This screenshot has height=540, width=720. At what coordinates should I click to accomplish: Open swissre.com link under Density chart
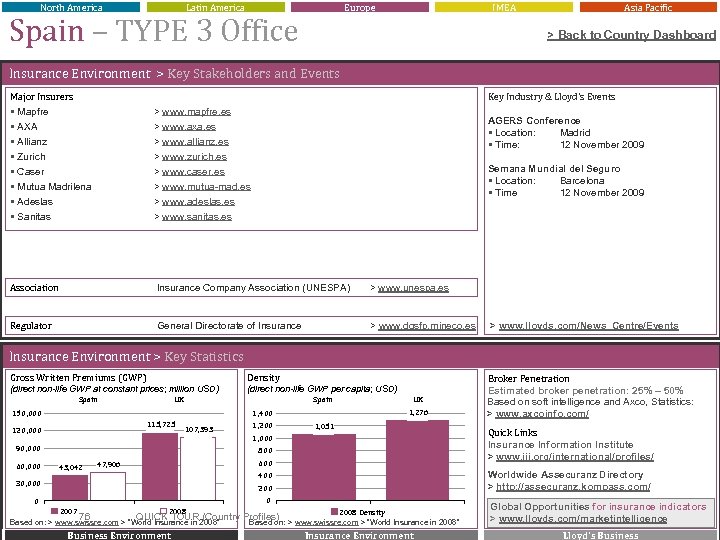pyautogui.click(x=326, y=522)
